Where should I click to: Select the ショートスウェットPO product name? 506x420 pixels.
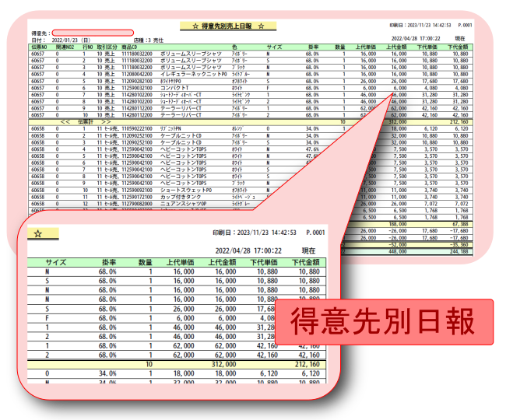tap(186, 191)
